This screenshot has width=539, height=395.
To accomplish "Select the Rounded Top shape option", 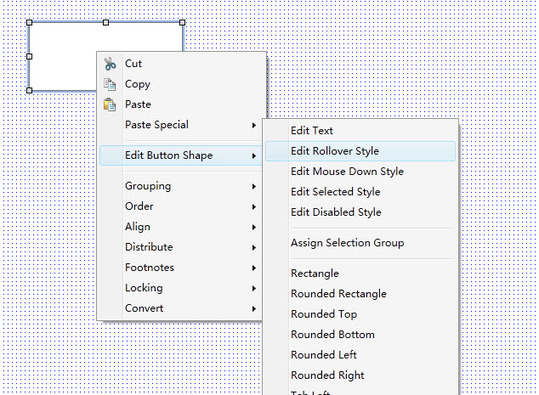I will click(361, 314).
